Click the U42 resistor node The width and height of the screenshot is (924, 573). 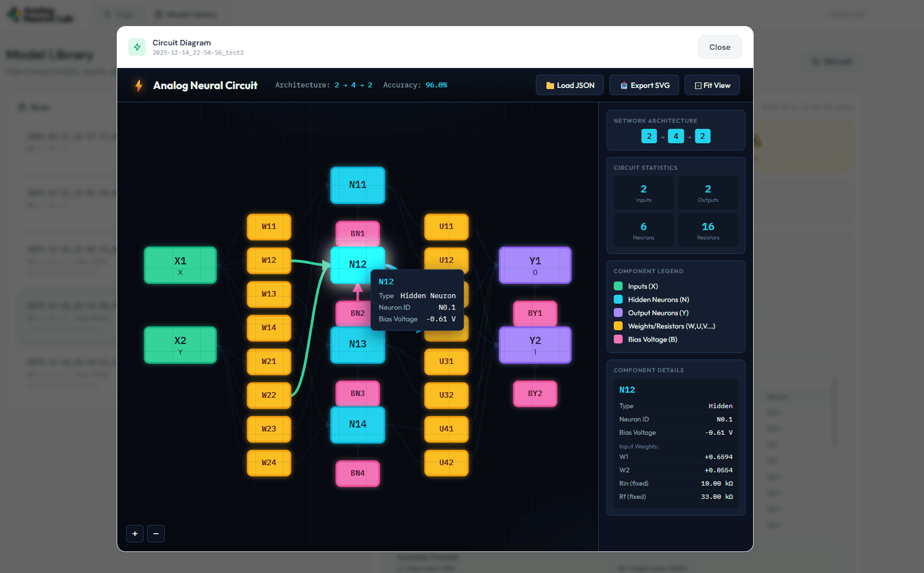[x=446, y=463]
